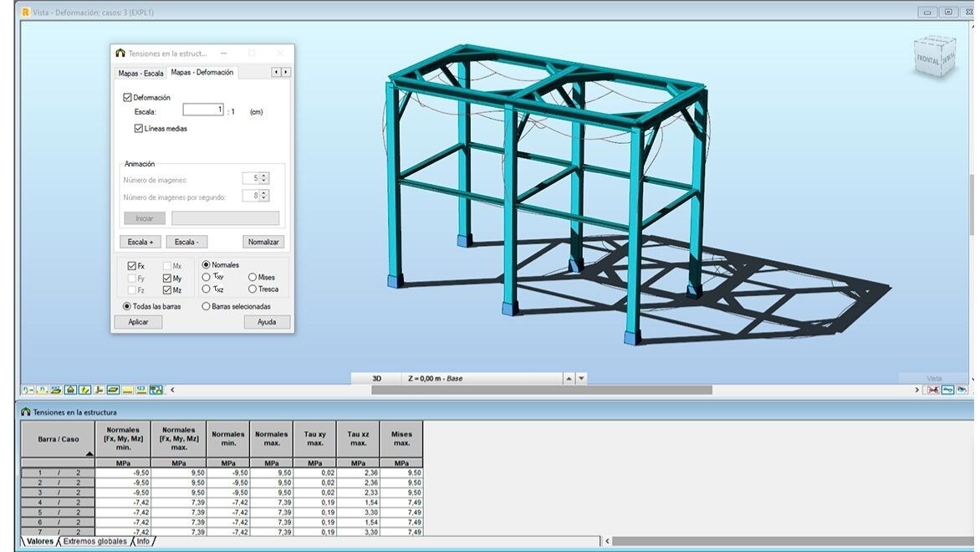Select the Normales radio button
Screen dimensions: 980x552
[207, 264]
